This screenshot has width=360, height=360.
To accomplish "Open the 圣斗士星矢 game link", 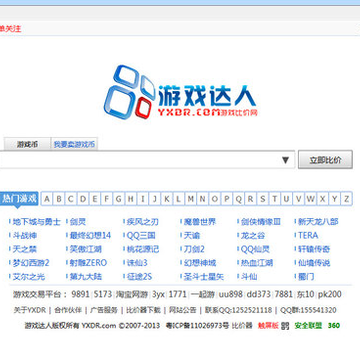I will 204,276.
